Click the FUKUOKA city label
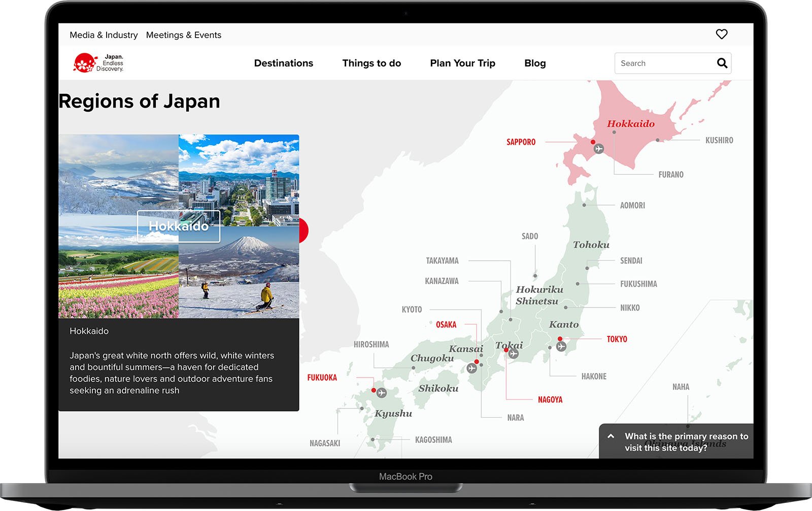 coord(322,378)
